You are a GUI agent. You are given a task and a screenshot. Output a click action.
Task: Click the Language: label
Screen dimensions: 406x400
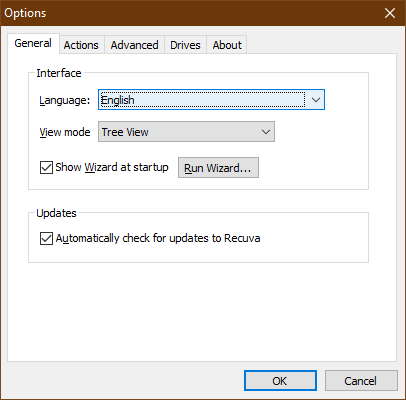[x=65, y=100]
